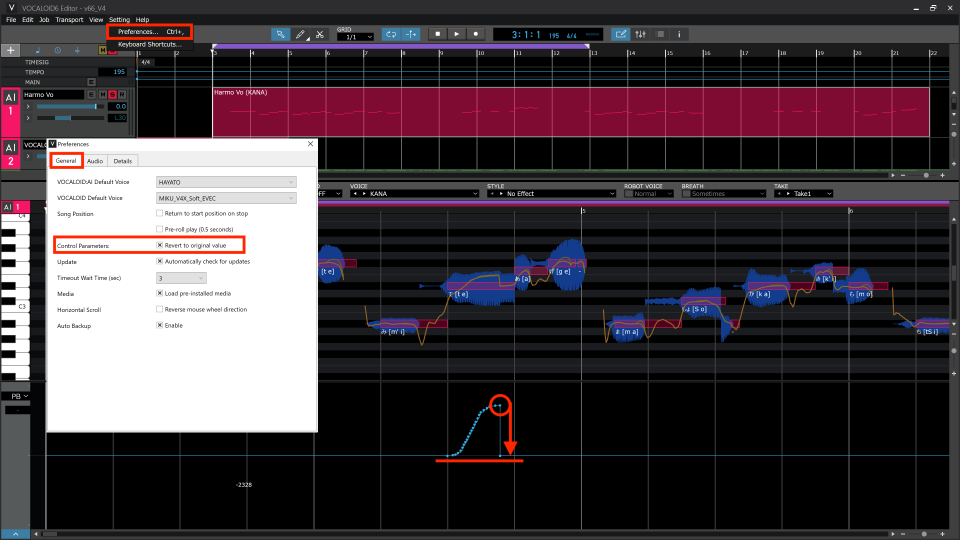Stop playback in transport
This screenshot has height=540, width=960.
pos(438,34)
